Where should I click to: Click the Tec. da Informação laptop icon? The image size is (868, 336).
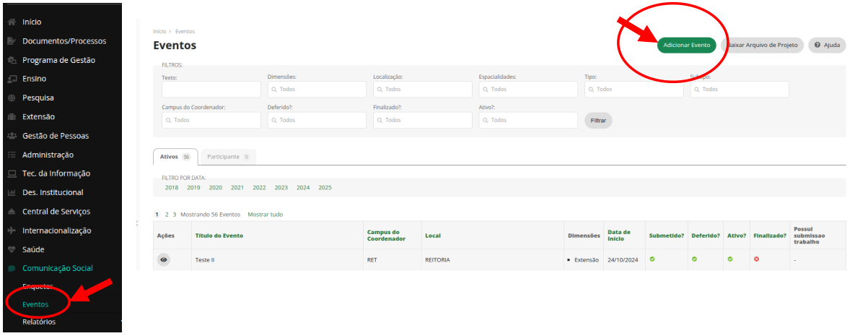click(x=12, y=173)
